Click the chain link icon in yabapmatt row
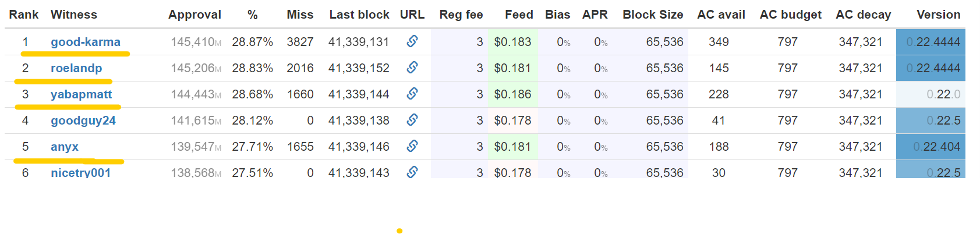This screenshot has height=234, width=980. (x=412, y=94)
